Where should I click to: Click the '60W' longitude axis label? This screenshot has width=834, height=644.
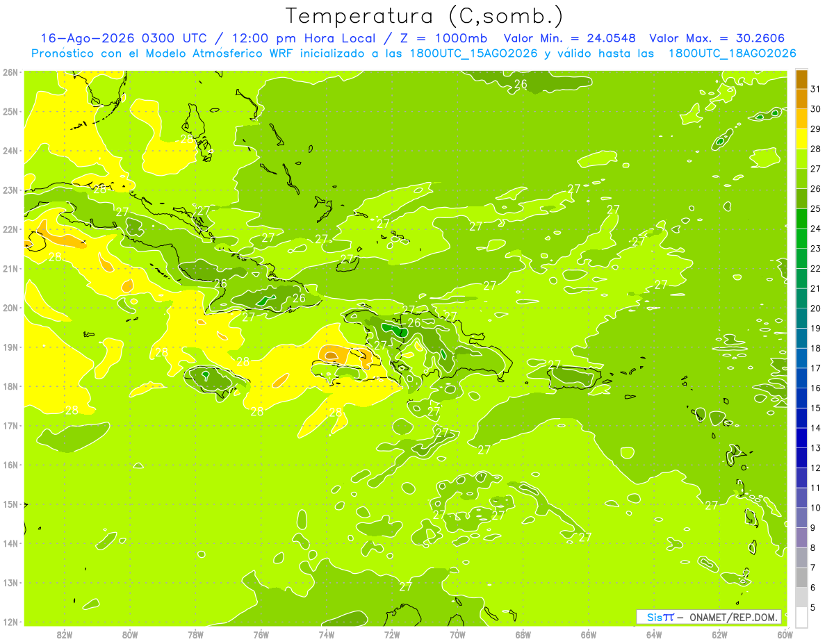(x=785, y=634)
